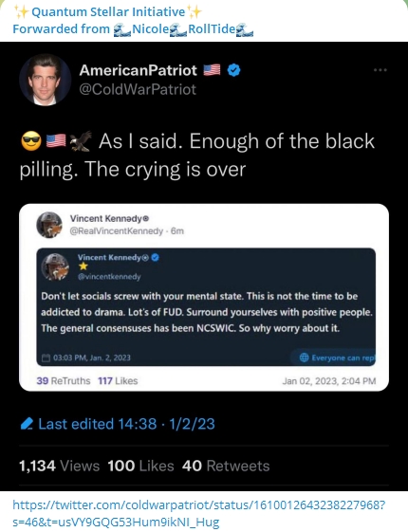
Task: Click the blue verified badge beside AmericanPatriot
Action: tap(233, 70)
